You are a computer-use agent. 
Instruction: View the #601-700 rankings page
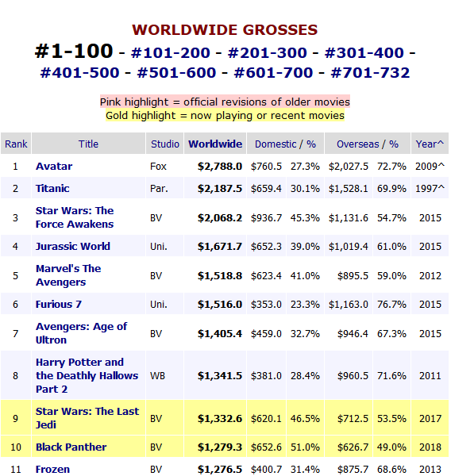273,73
